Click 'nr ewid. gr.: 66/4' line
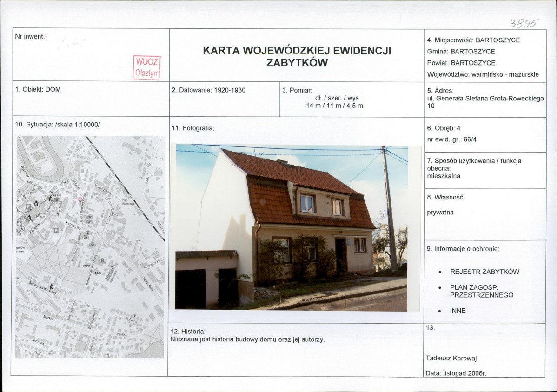 (x=451, y=140)
